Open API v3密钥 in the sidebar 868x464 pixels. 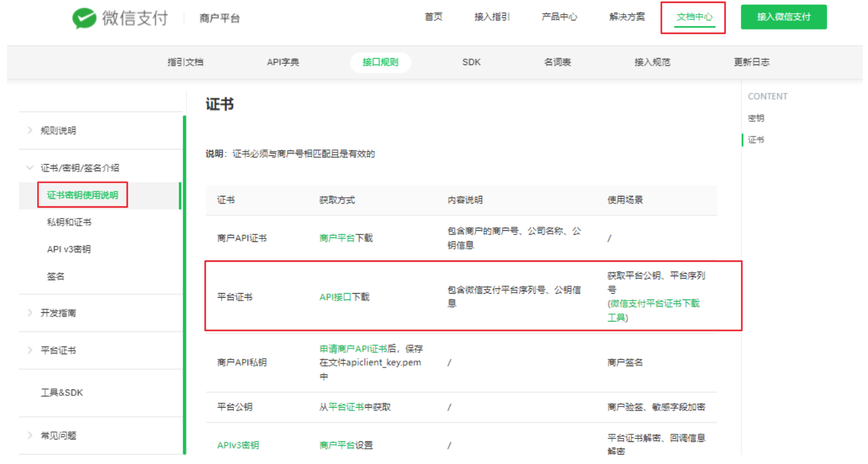pyautogui.click(x=69, y=249)
